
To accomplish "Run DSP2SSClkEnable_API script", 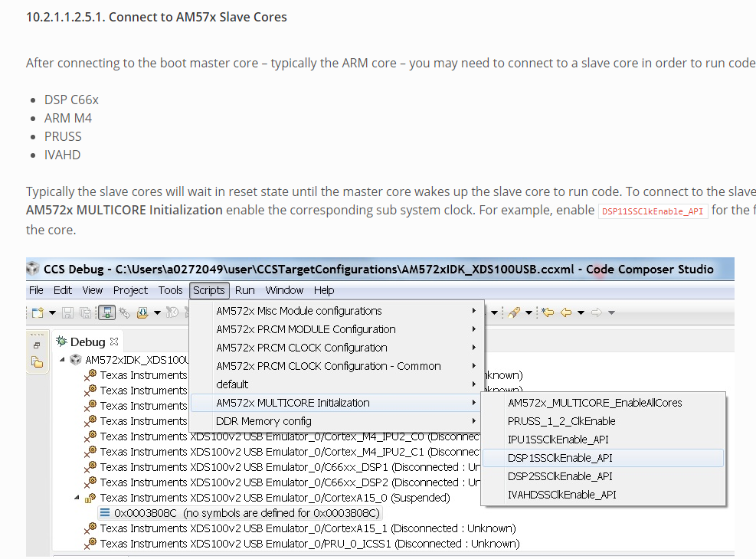I will point(603,476).
